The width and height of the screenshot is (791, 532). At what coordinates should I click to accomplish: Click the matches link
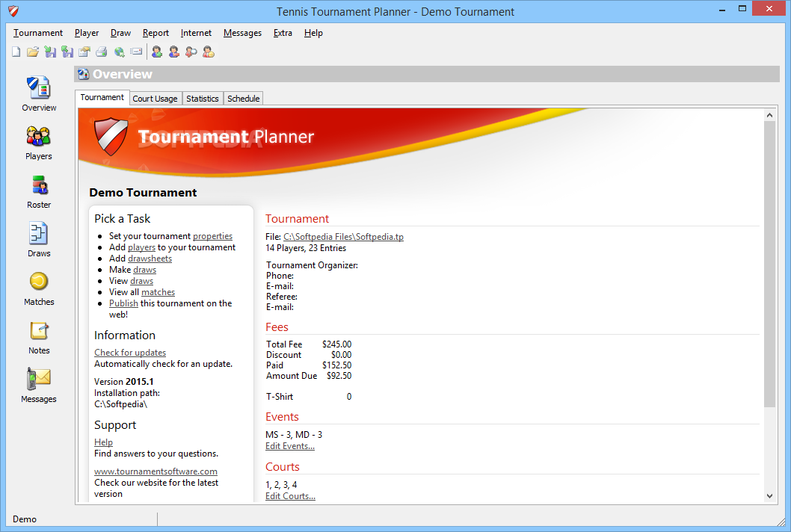[158, 292]
